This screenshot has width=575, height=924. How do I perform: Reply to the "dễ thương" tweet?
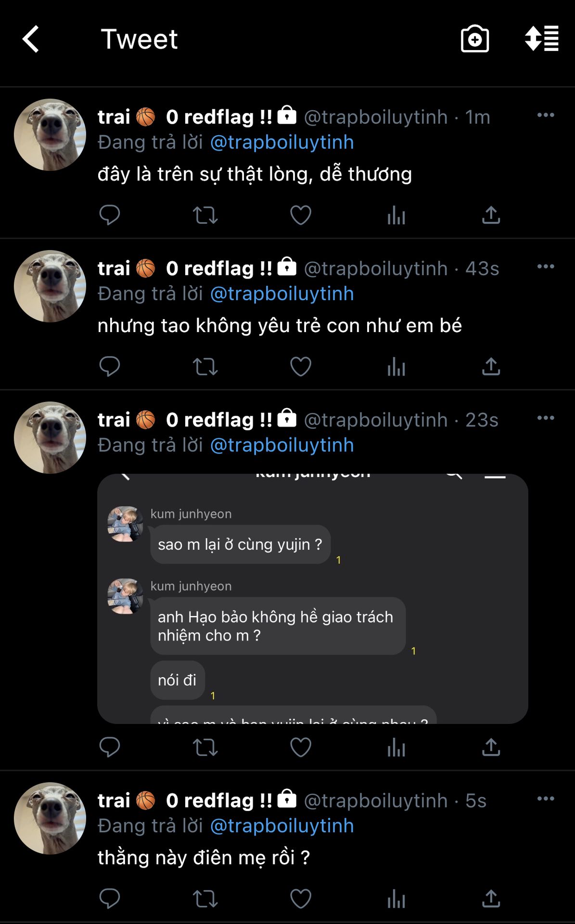pos(109,215)
